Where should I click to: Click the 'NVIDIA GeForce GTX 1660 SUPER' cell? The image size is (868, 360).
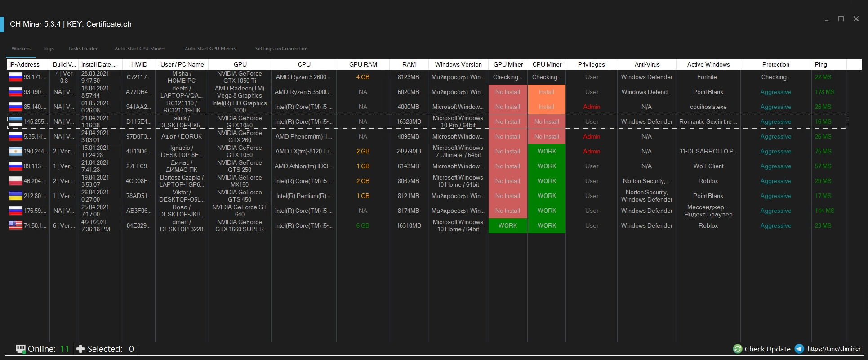240,225
